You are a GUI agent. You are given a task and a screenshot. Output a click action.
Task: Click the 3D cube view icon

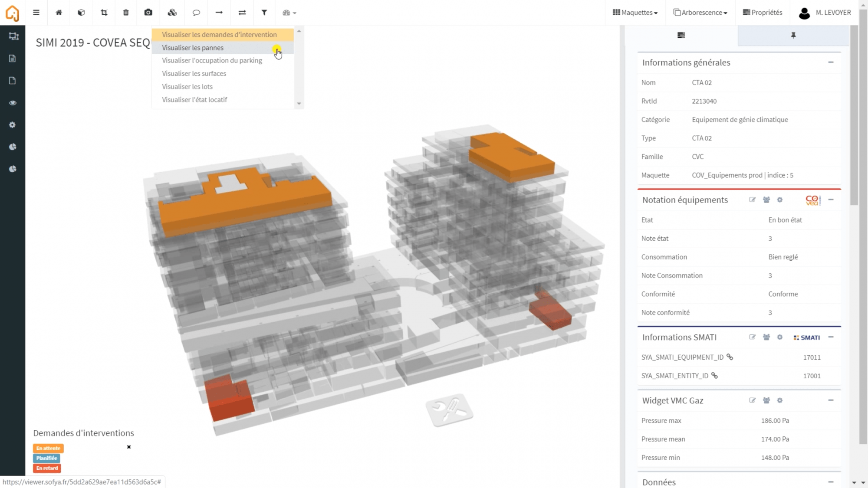pos(81,13)
